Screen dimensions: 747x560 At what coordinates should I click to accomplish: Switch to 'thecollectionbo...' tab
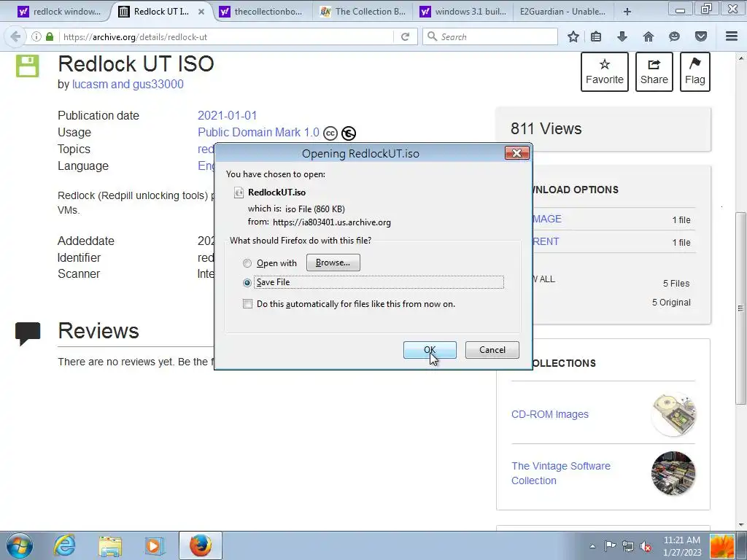point(262,12)
